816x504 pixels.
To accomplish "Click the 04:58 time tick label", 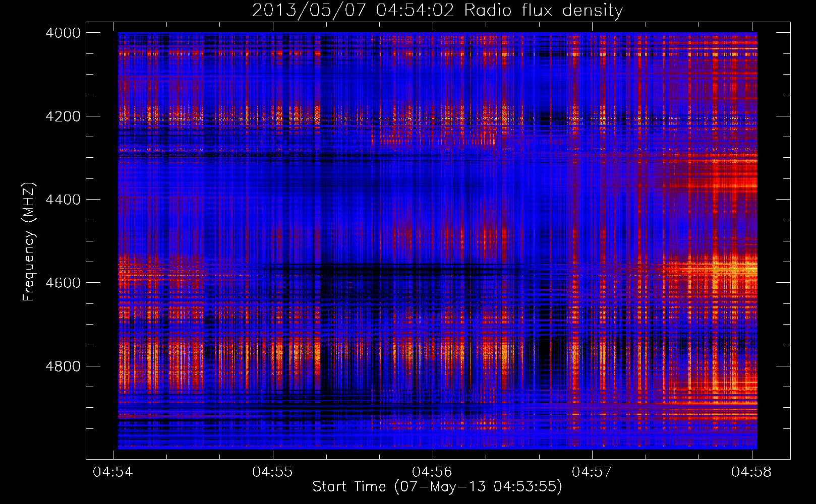I will click(x=751, y=472).
